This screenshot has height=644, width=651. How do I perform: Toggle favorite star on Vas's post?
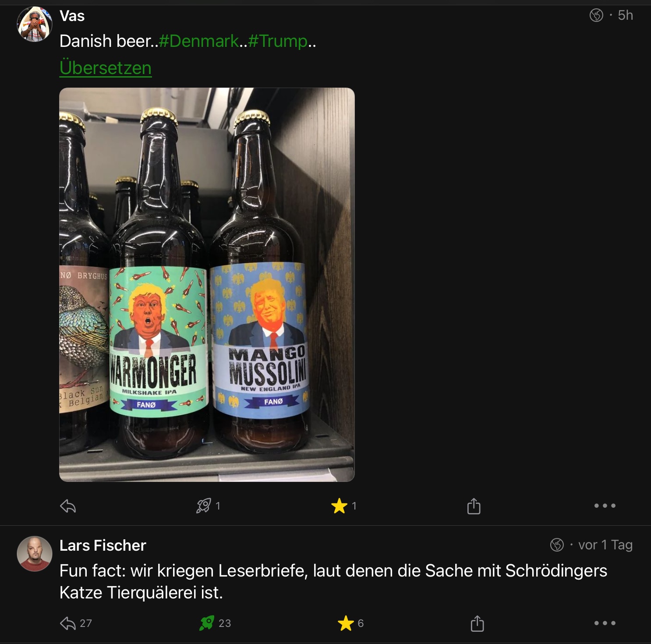click(x=340, y=506)
